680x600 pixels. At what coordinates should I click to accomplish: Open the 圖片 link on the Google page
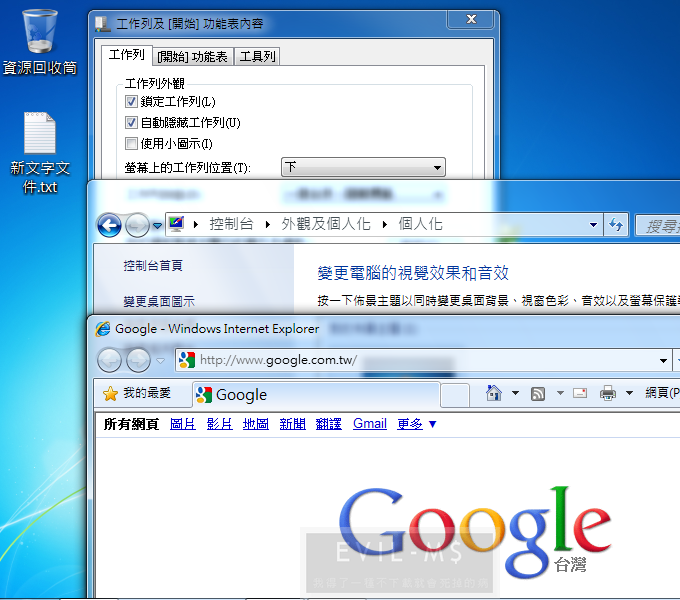click(x=183, y=424)
